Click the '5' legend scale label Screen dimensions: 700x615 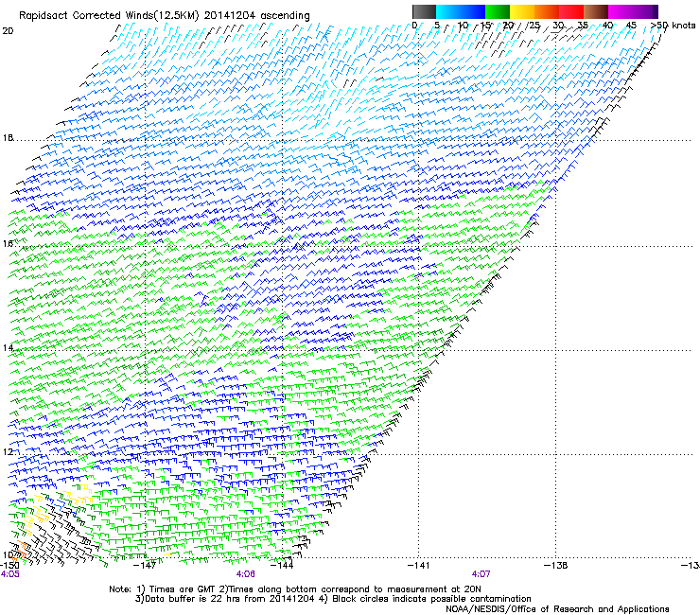tap(437, 26)
